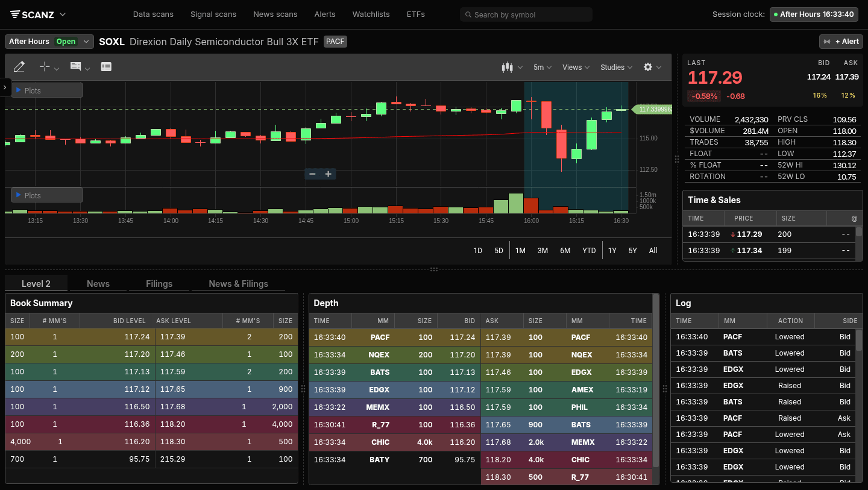868x490 pixels.
Task: Open the 5m interval dropdown
Action: (x=542, y=68)
